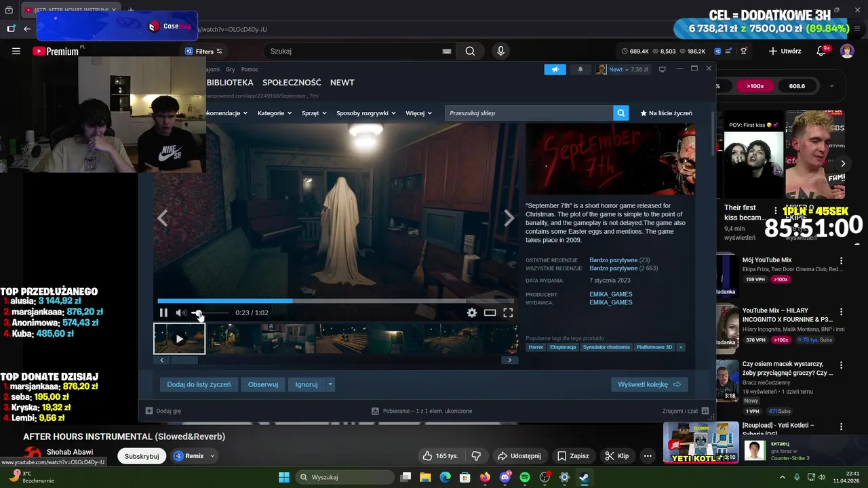
Task: Open SPOŁECZNOŚĆ tab in Steam
Action: [x=292, y=83]
